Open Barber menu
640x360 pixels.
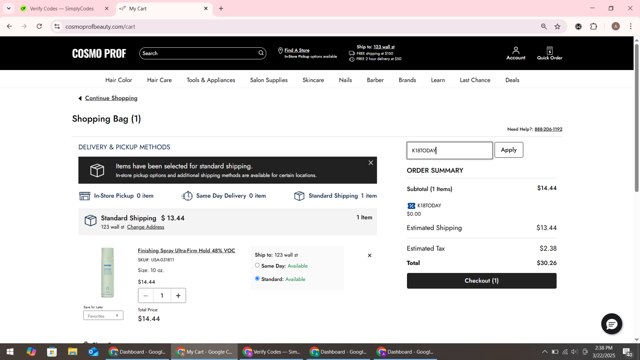click(375, 80)
